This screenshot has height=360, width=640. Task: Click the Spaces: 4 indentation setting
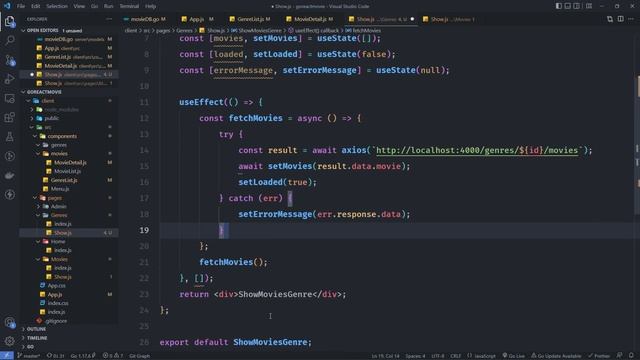(416, 356)
